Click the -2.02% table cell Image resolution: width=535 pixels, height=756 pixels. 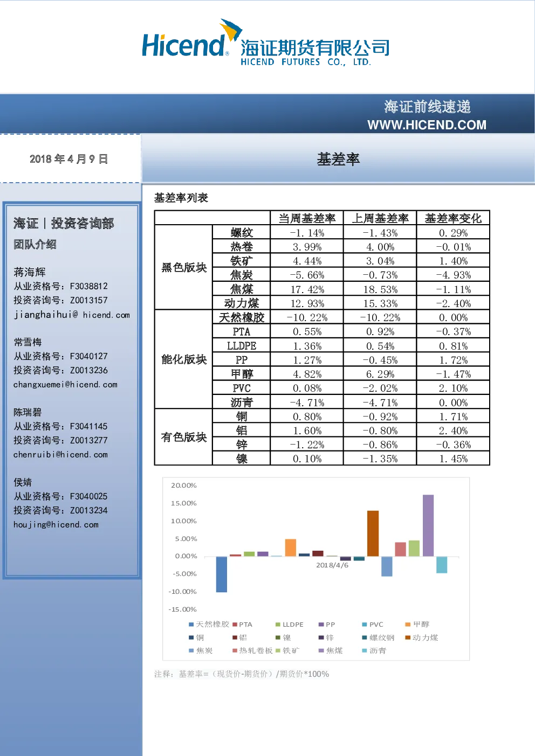tap(380, 389)
